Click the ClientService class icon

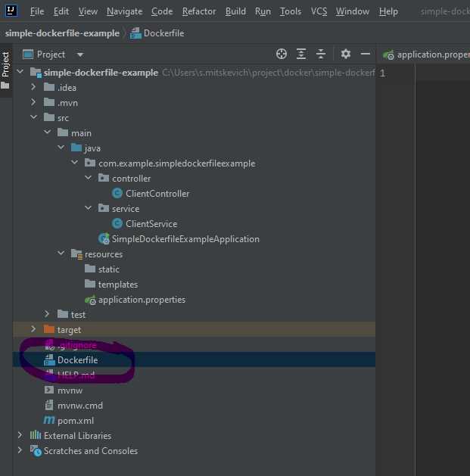[117, 223]
